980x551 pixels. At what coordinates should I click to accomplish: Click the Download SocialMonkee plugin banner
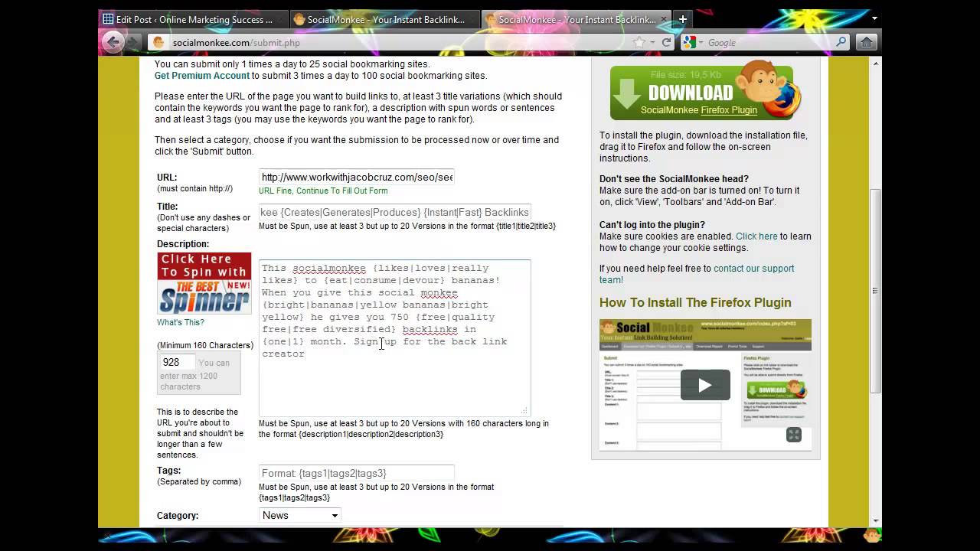point(706,92)
